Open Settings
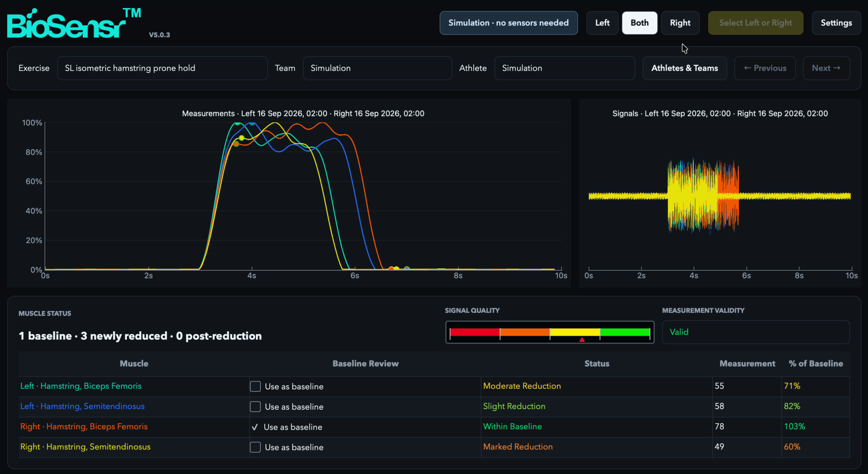 coord(836,23)
